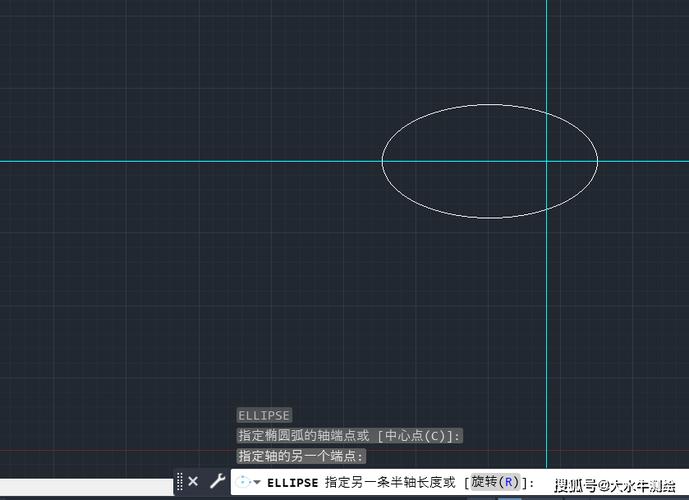Click the red horizontal axis line

tap(100, 451)
